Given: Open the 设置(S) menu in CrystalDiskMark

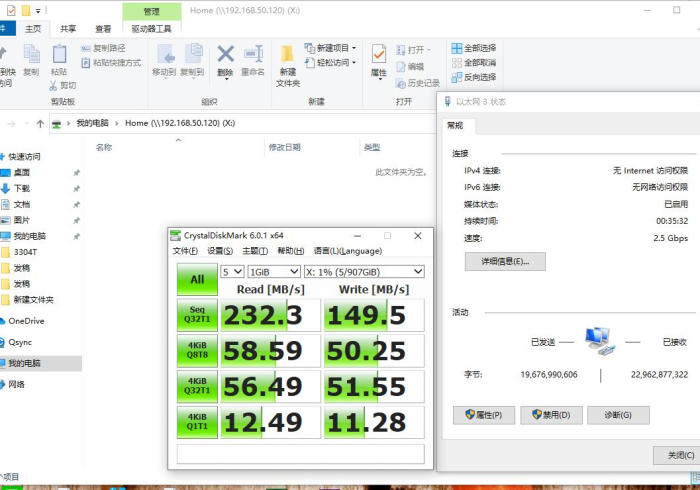Looking at the screenshot, I should click(x=220, y=251).
